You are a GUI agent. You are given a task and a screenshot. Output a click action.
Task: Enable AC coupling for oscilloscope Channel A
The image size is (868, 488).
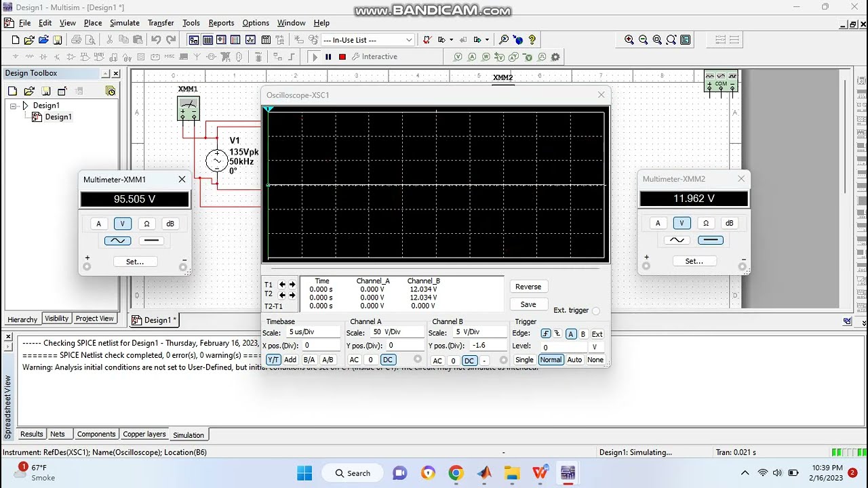(354, 360)
